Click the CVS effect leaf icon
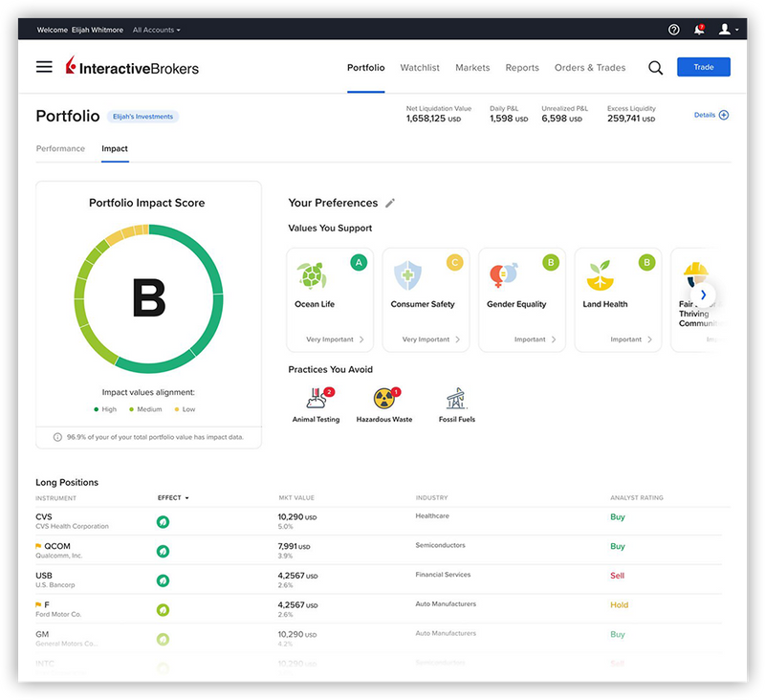 tap(163, 522)
